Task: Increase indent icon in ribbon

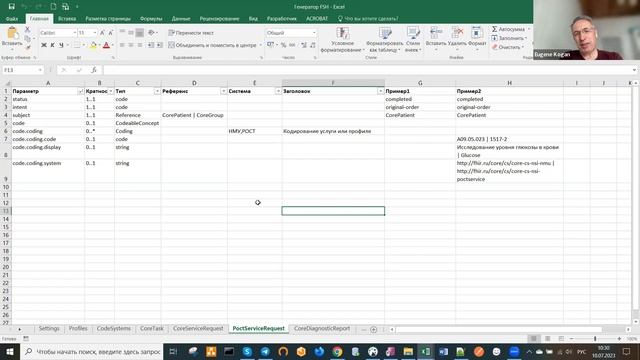Action: click(160, 45)
